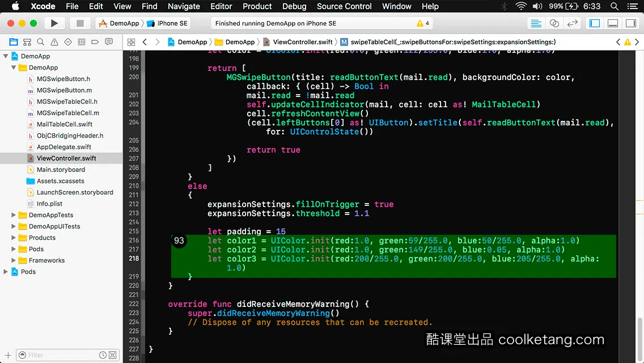Image resolution: width=644 pixels, height=363 pixels.
Task: Open the Find menu
Action: coord(150,6)
